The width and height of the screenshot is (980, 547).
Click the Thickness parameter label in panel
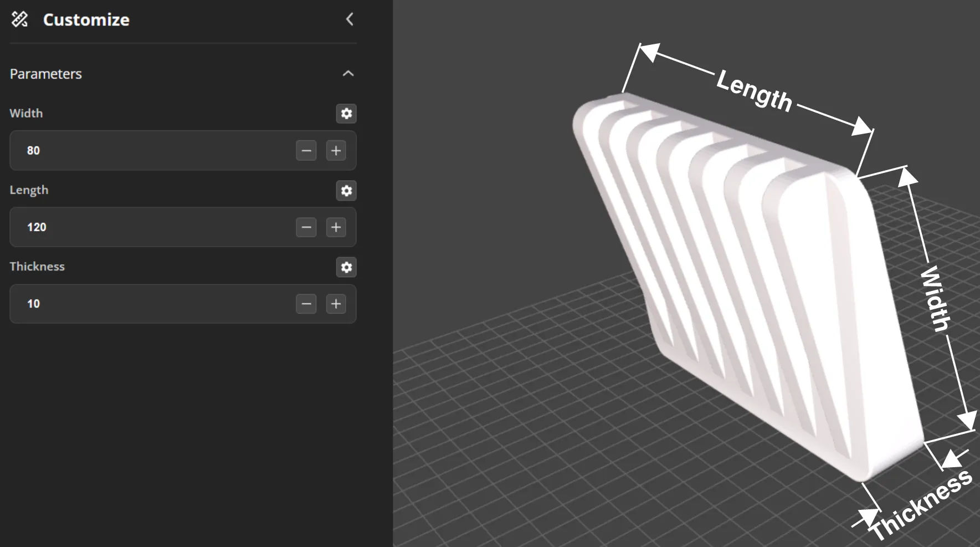pos(37,267)
